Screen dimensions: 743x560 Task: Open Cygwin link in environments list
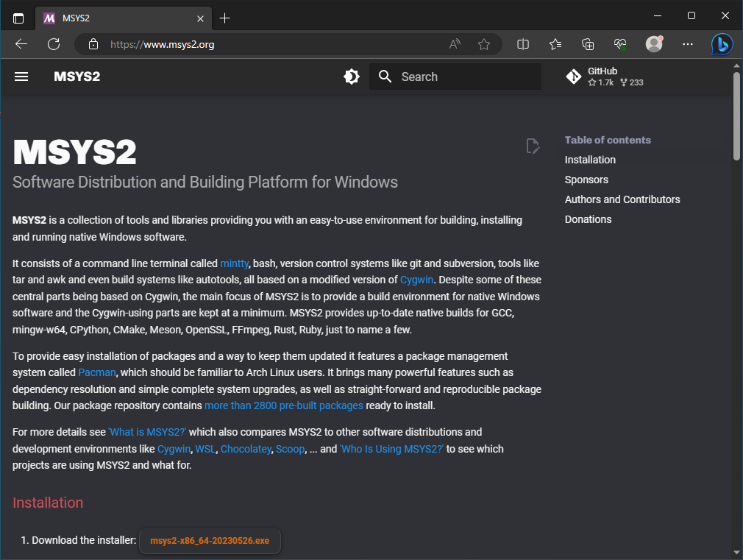point(174,449)
